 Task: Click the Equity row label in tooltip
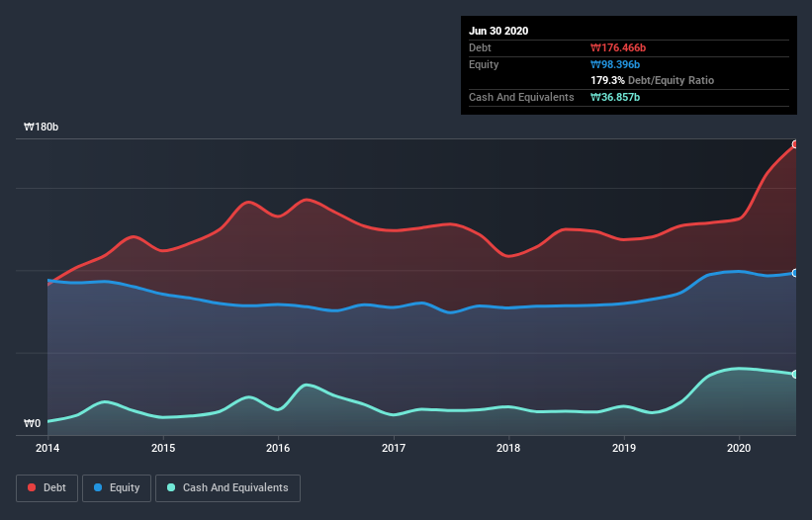484,64
